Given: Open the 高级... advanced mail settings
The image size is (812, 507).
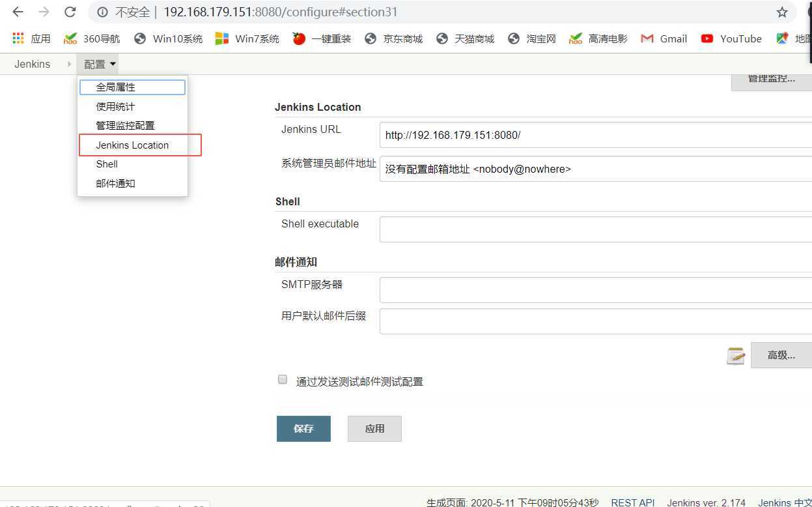Looking at the screenshot, I should pyautogui.click(x=781, y=355).
